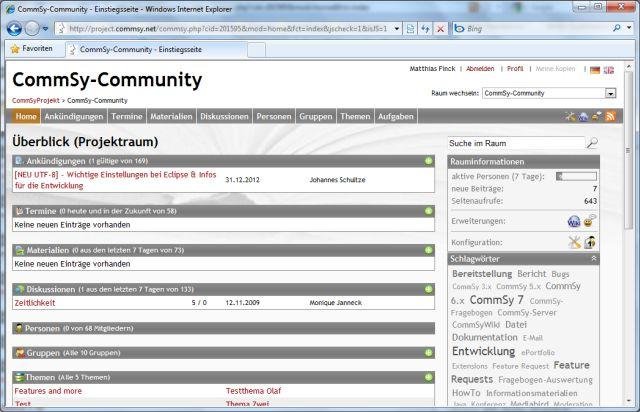
Task: Open Personen section header
Action: click(223, 328)
